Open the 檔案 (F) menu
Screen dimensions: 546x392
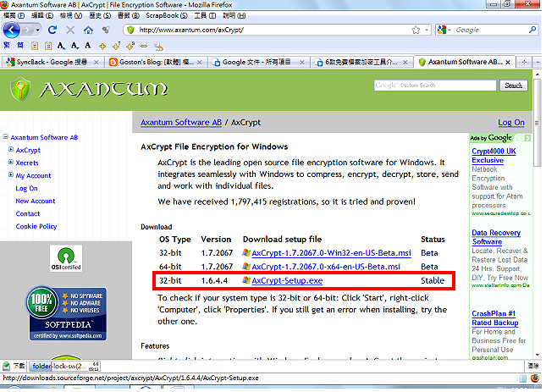pos(14,16)
